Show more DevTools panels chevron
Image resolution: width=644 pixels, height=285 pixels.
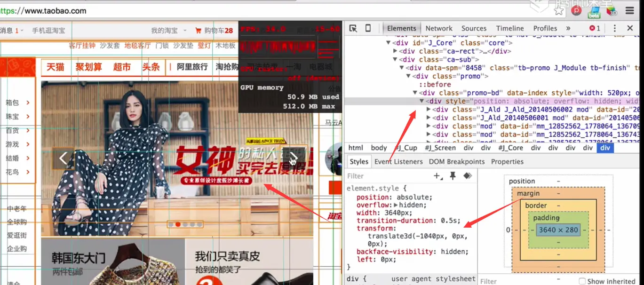(568, 28)
